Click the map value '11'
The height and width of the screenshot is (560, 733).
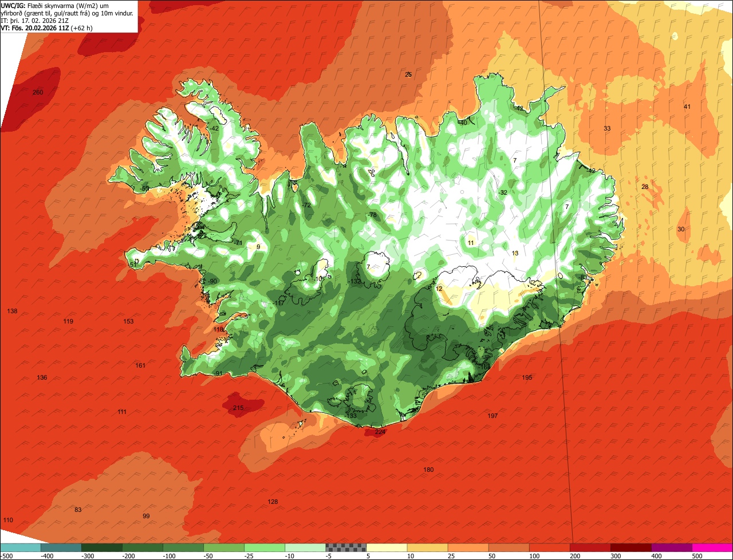[x=471, y=243]
